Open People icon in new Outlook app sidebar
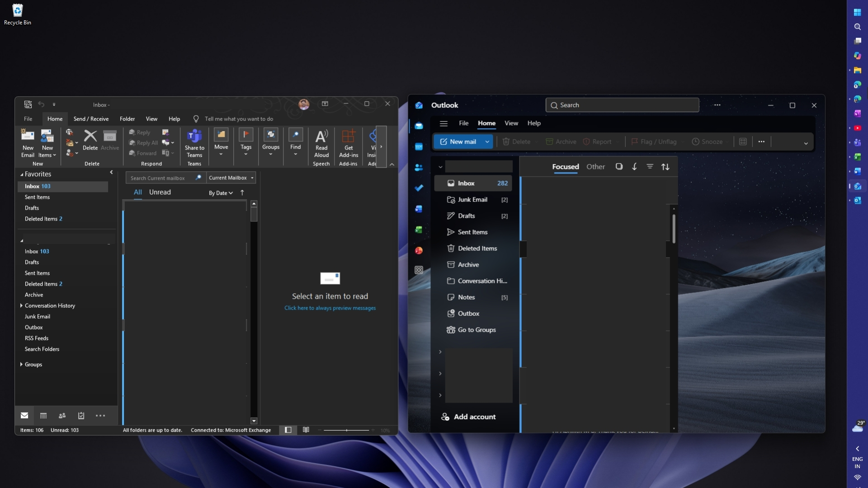Image resolution: width=868 pixels, height=488 pixels. click(419, 167)
